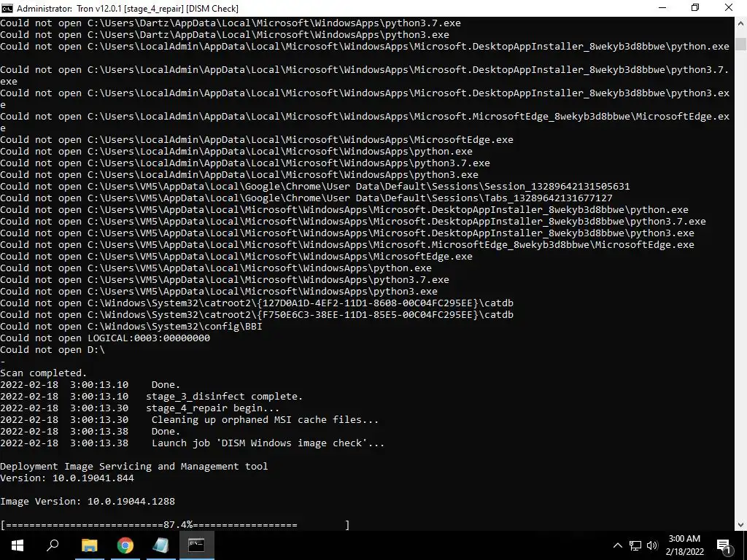Open the command prompt system menu icon
This screenshot has width=747, height=560.
pyautogui.click(x=7, y=8)
